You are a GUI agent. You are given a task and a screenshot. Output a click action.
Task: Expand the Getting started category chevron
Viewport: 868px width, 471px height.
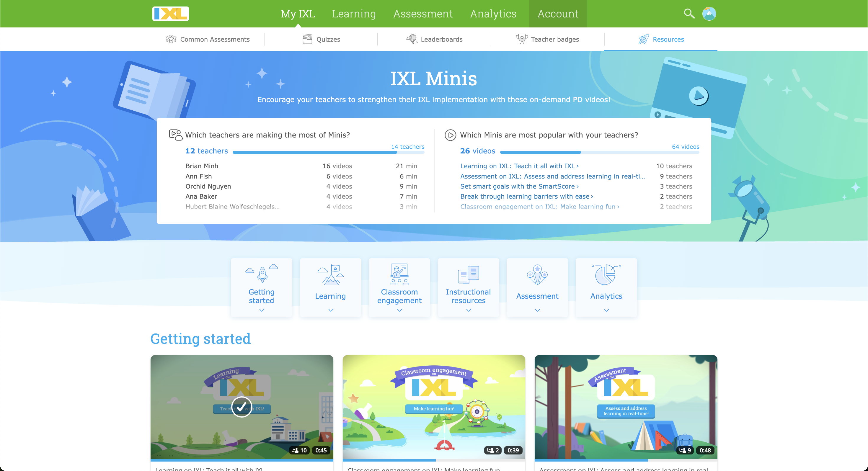(262, 310)
